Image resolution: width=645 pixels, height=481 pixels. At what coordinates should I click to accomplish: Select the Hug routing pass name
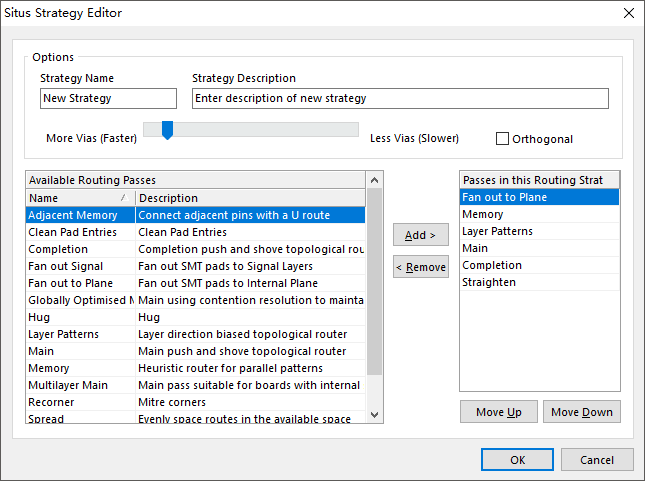pyautogui.click(x=81, y=317)
